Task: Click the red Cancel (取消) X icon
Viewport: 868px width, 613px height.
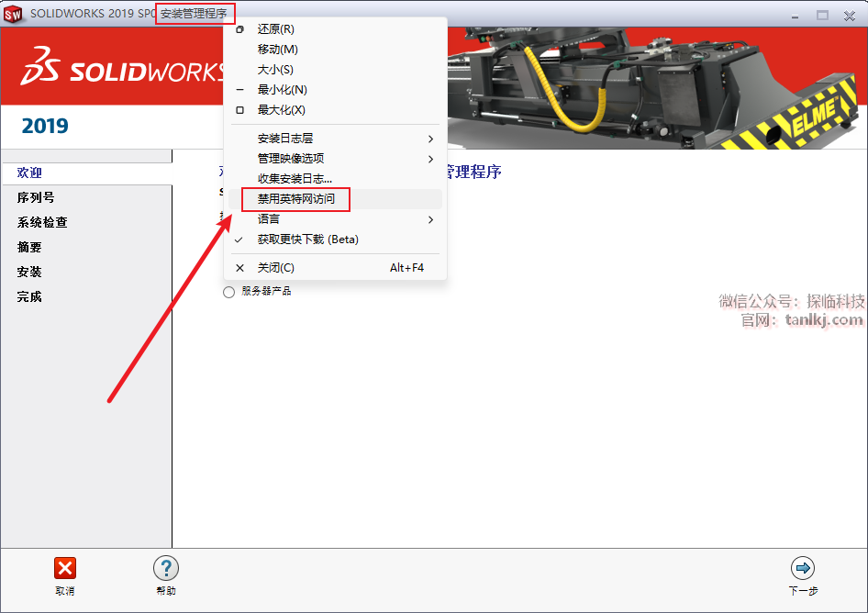Action: 65,568
